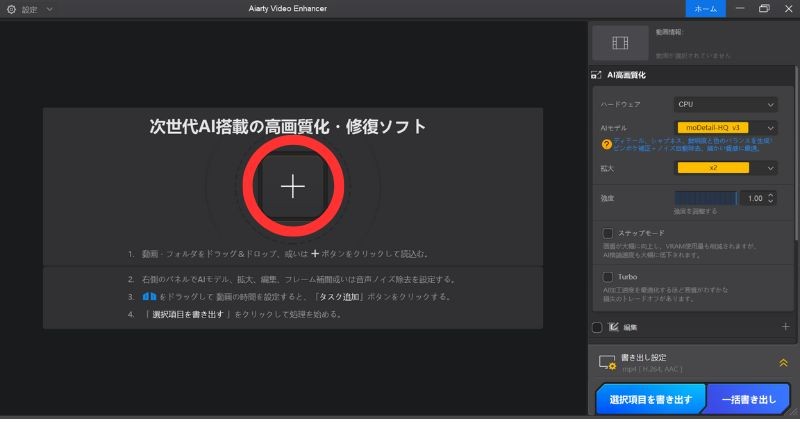Open the AIモデル moDetail-HQ v3 dropdown
The width and height of the screenshot is (800, 422).
[725, 128]
